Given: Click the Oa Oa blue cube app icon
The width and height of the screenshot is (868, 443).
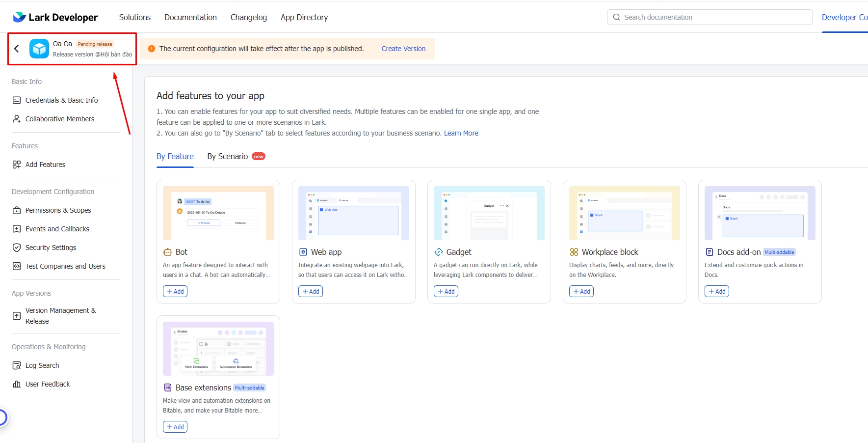Looking at the screenshot, I should click(39, 49).
